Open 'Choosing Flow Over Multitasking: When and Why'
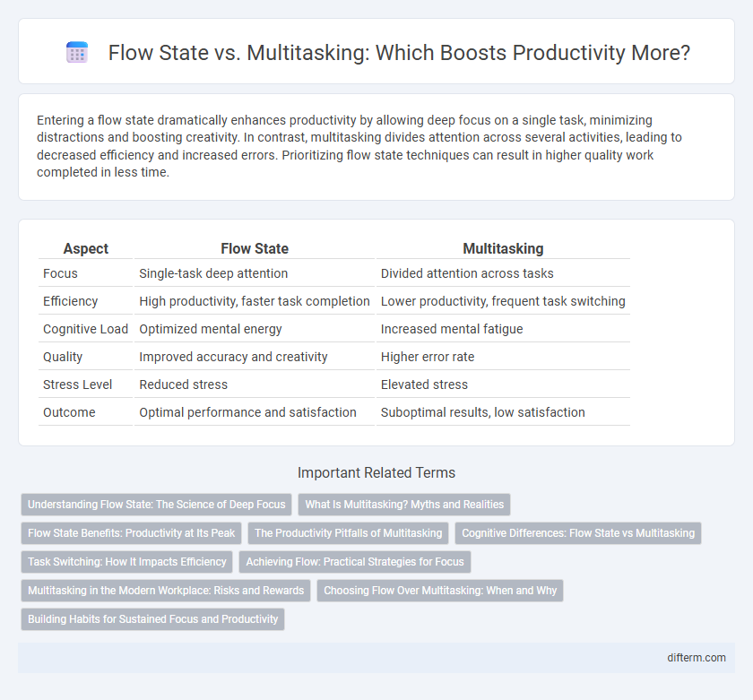 pos(440,591)
